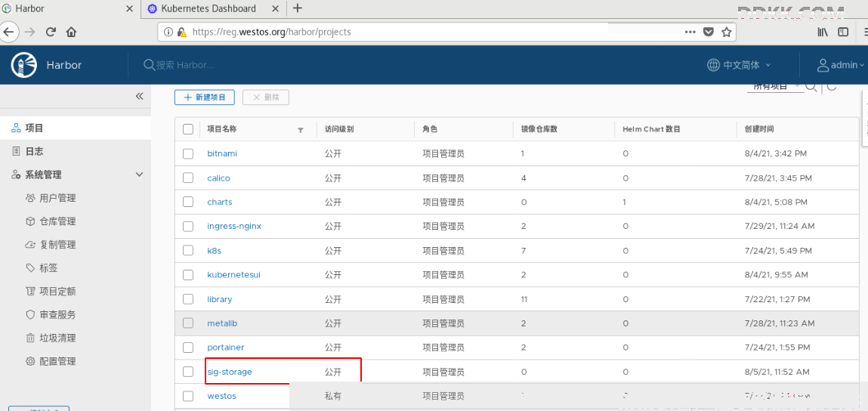Reload the page with refresh icon

click(51, 32)
